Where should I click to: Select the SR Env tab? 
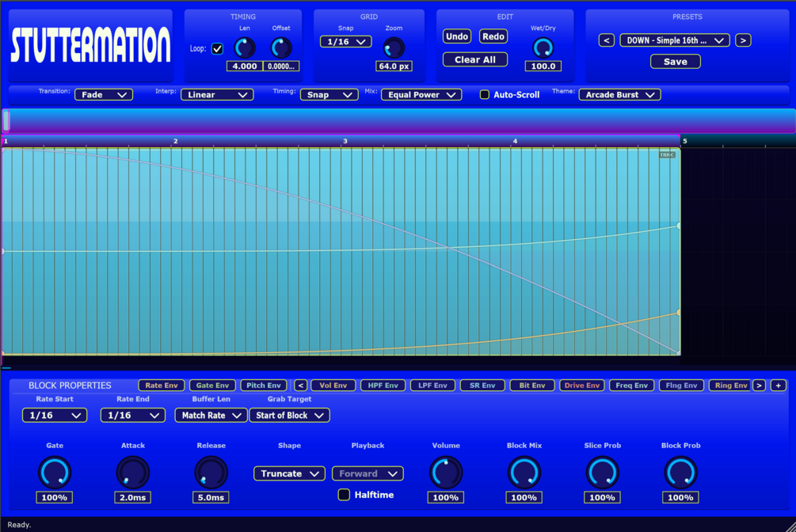click(482, 386)
